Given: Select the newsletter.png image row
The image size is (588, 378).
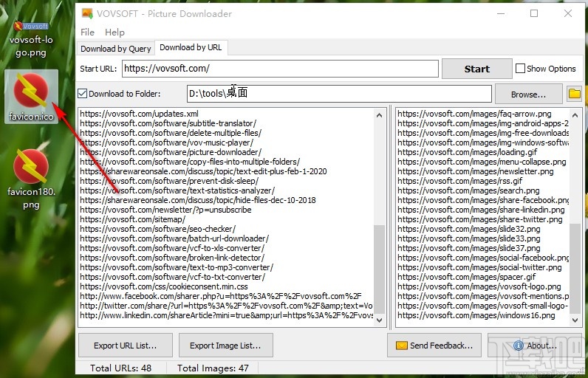Looking at the screenshot, I should point(482,171).
